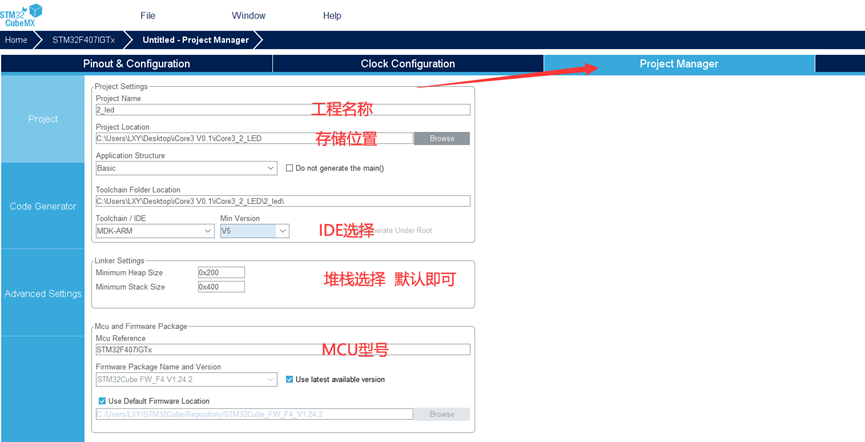Open the Code Generator side section
Screen dimensions: 865x442
[42, 206]
